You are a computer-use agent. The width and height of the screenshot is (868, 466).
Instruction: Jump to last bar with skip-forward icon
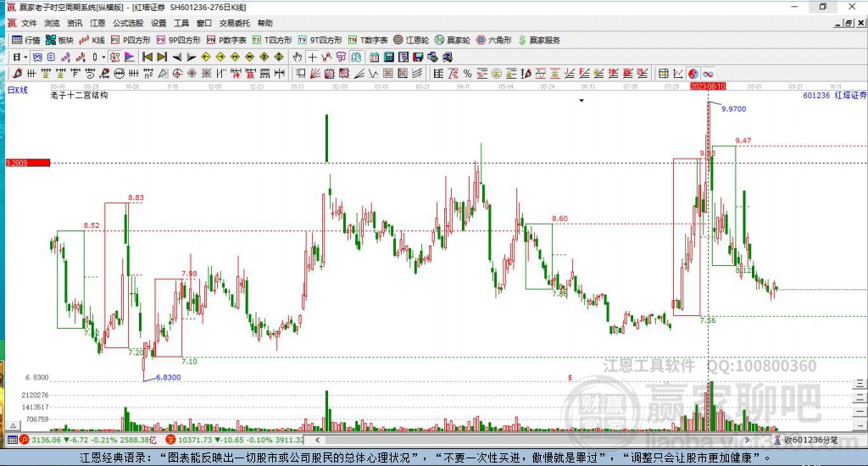pyautogui.click(x=162, y=57)
